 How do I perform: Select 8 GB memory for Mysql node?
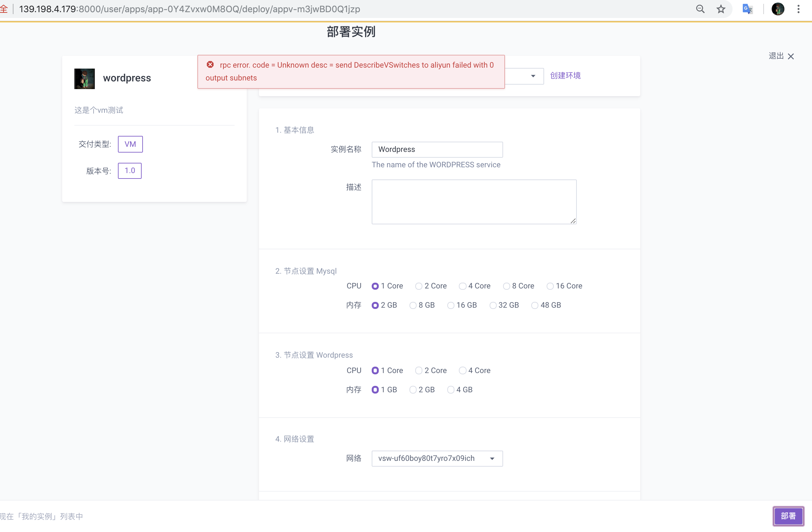pos(413,305)
